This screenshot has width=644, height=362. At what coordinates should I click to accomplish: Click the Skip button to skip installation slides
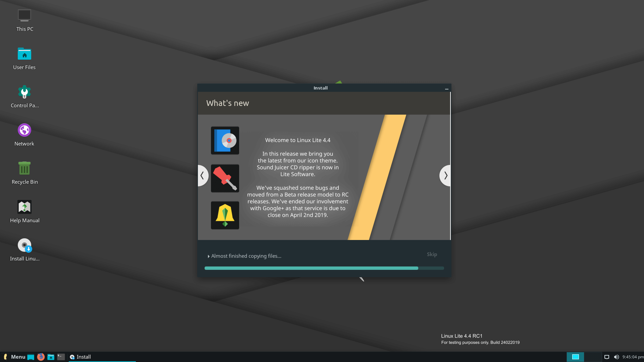click(x=432, y=254)
